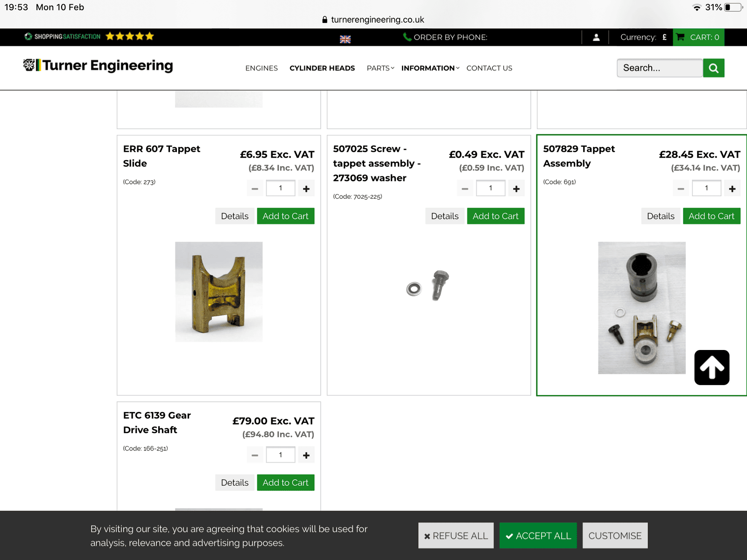The height and width of the screenshot is (560, 747).
Task: Decrease quantity for ERR 607 Tappet Slide
Action: tap(255, 189)
